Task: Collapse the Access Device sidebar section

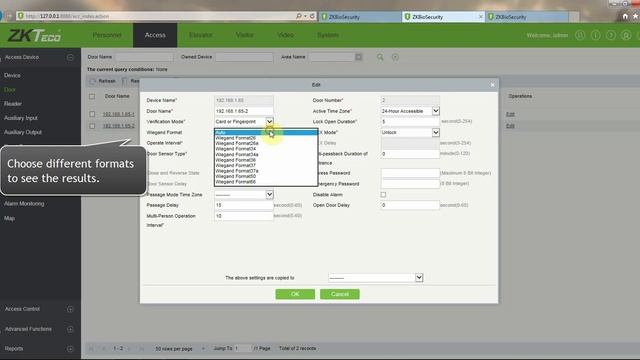Action: 70,58
